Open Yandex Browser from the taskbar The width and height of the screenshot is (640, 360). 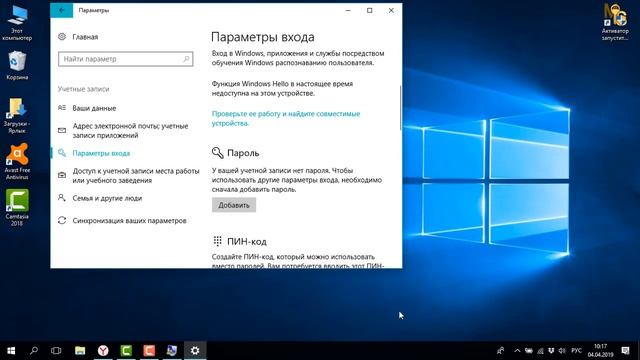(103, 351)
